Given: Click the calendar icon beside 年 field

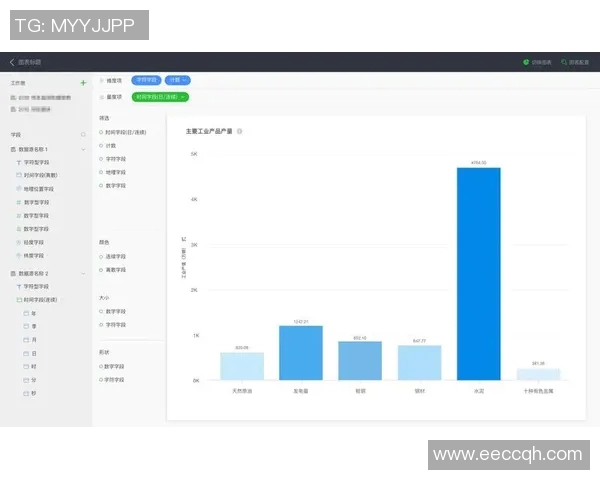Looking at the screenshot, I should click(26, 312).
